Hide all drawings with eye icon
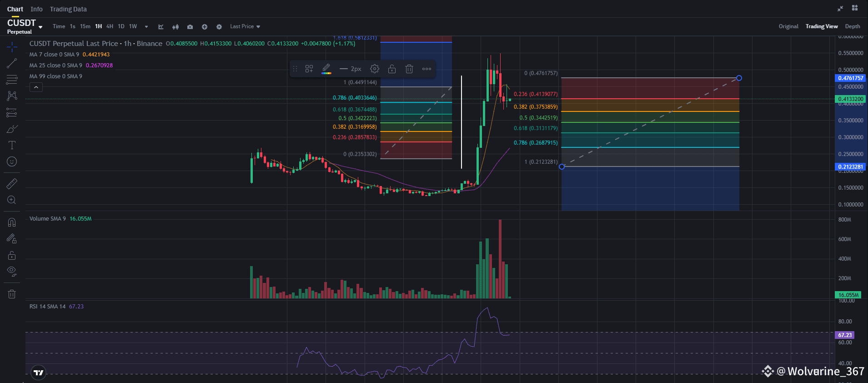868x383 pixels. (x=12, y=272)
